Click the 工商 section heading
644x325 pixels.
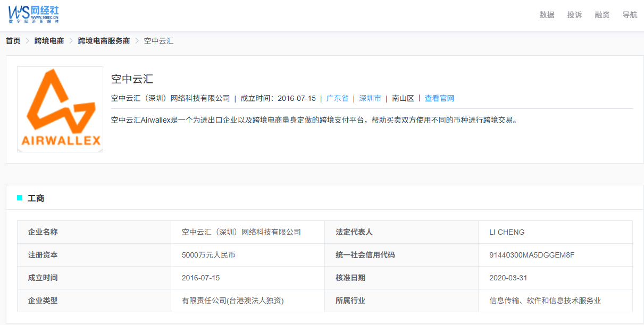pyautogui.click(x=36, y=198)
